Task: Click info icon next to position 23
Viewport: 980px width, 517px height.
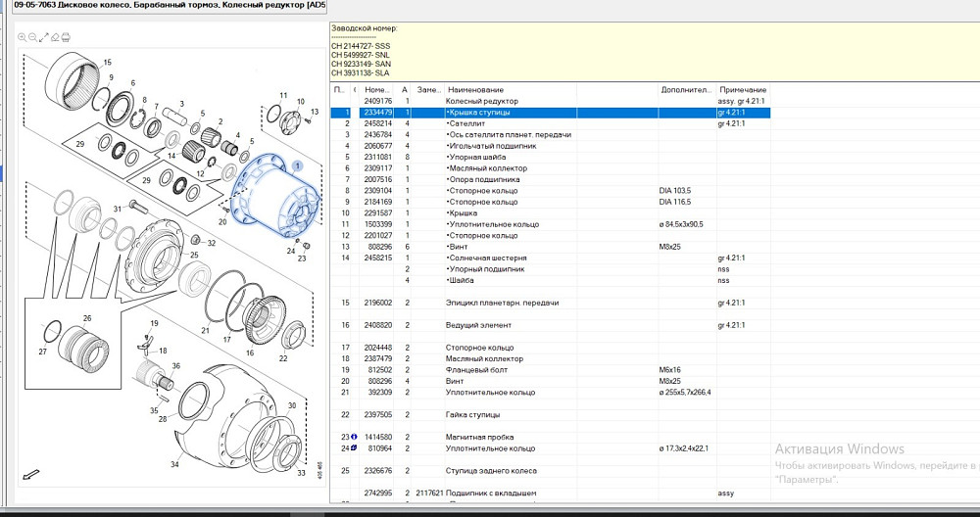Action: point(347,437)
